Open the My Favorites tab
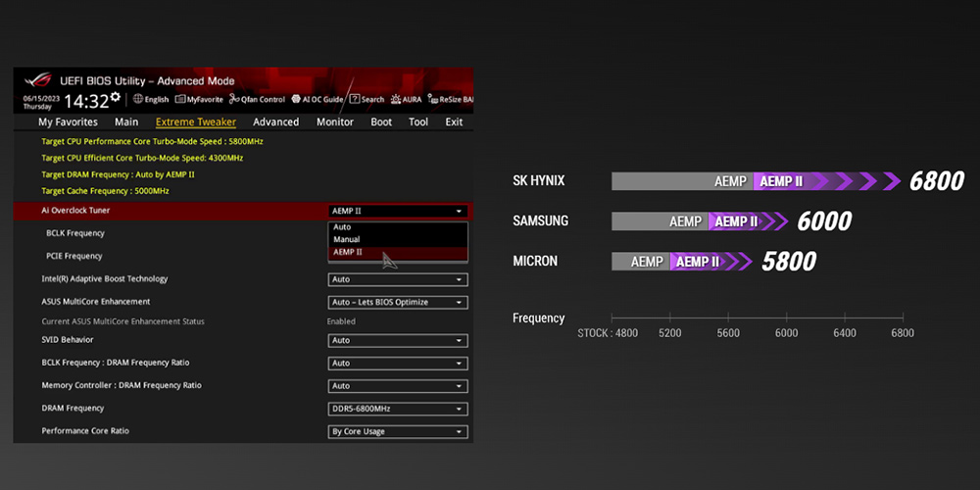Image resolution: width=980 pixels, height=490 pixels. point(69,122)
